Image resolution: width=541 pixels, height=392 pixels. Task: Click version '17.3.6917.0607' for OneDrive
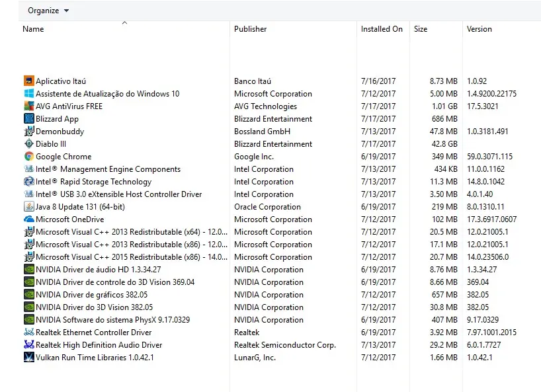491,219
